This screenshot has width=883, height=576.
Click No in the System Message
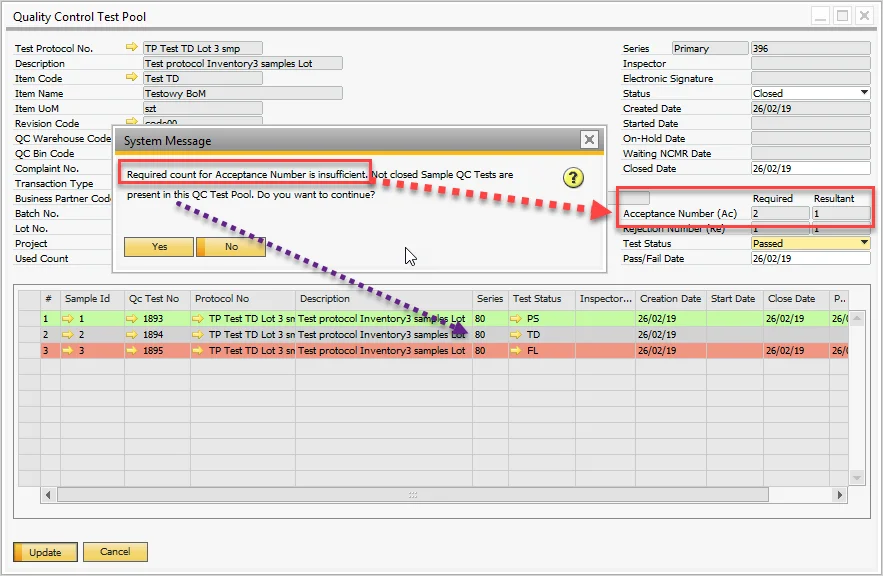coord(231,247)
